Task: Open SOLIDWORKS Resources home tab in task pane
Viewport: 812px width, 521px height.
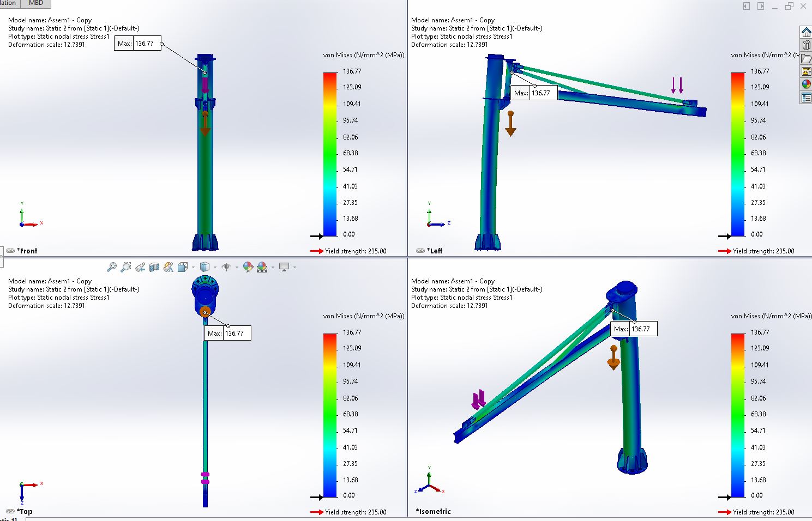Action: pyautogui.click(x=806, y=33)
